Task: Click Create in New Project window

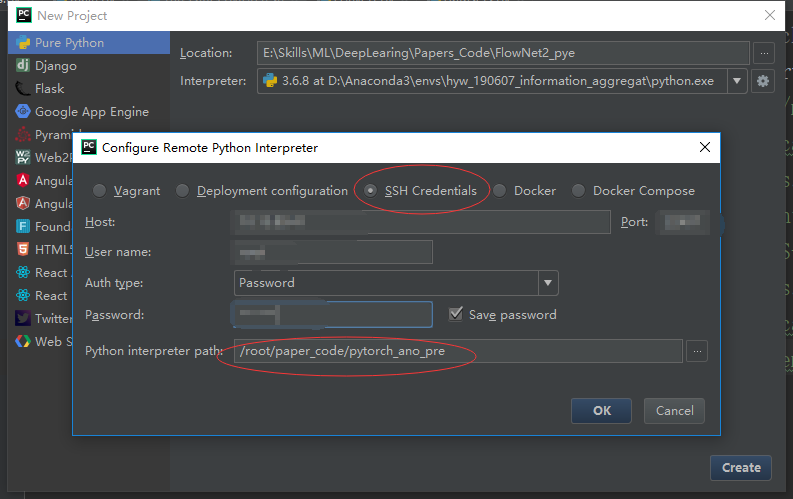Action: click(741, 468)
